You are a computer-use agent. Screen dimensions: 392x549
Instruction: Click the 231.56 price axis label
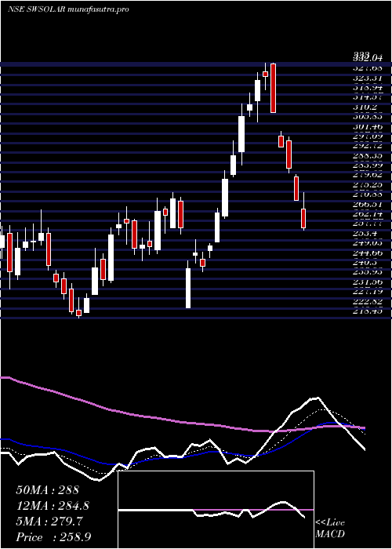[367, 282]
